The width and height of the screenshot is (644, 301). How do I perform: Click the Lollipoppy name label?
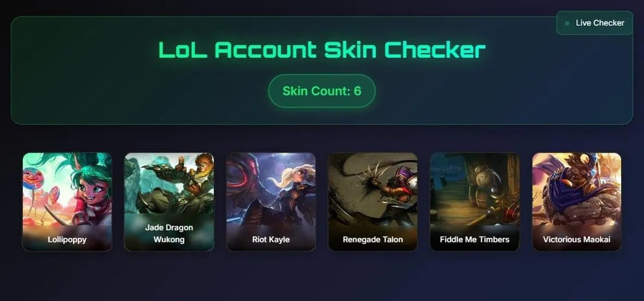click(x=67, y=239)
